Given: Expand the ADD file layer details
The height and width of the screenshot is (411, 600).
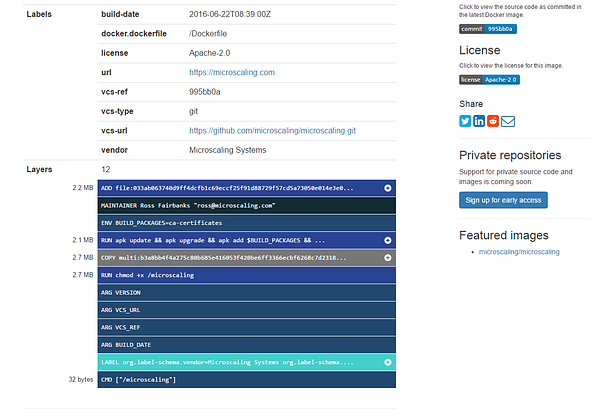Looking at the screenshot, I should pos(388,188).
